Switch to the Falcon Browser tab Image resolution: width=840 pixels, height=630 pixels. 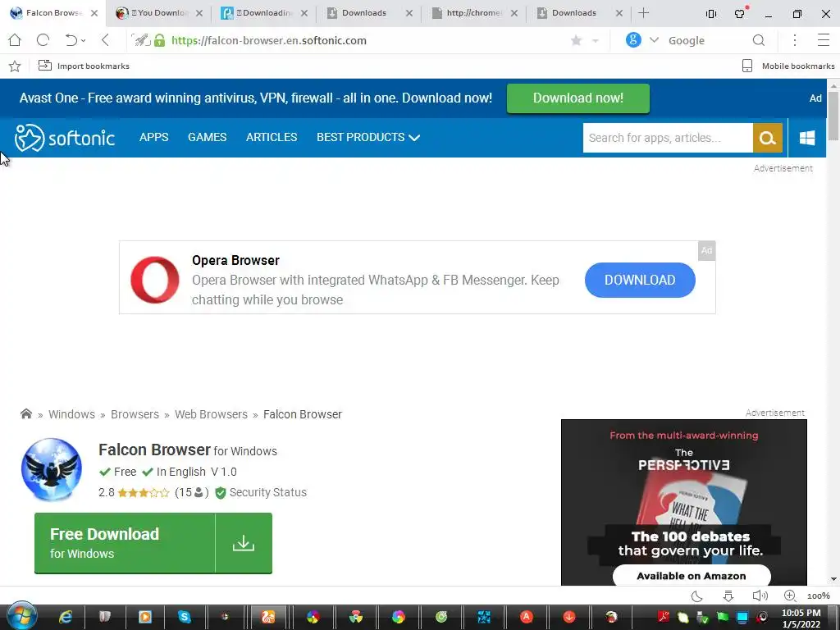coord(53,13)
